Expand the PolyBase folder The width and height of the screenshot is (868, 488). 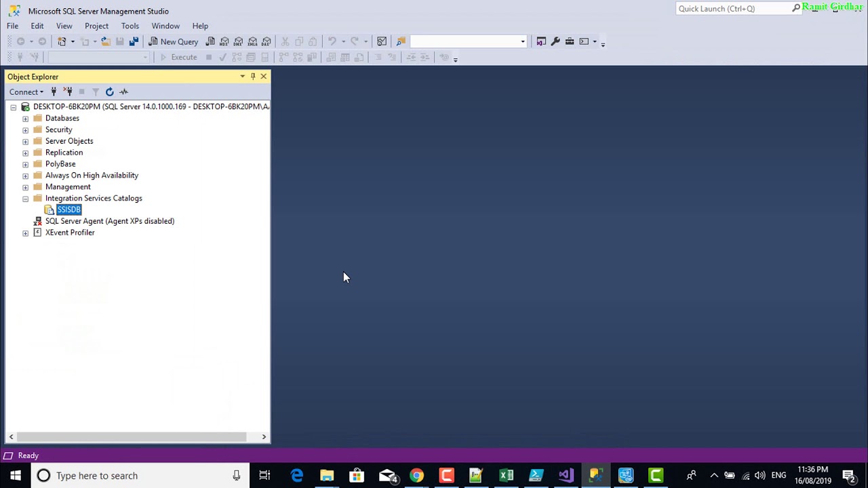pyautogui.click(x=26, y=165)
